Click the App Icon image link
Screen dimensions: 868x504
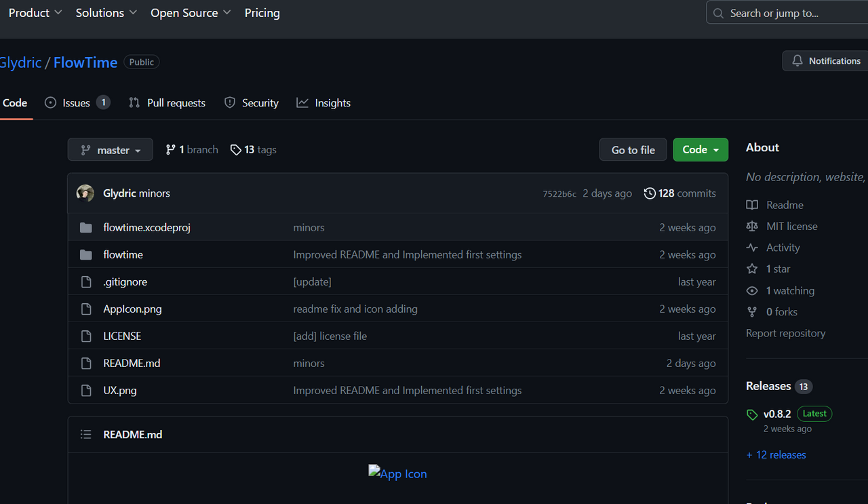[397, 473]
